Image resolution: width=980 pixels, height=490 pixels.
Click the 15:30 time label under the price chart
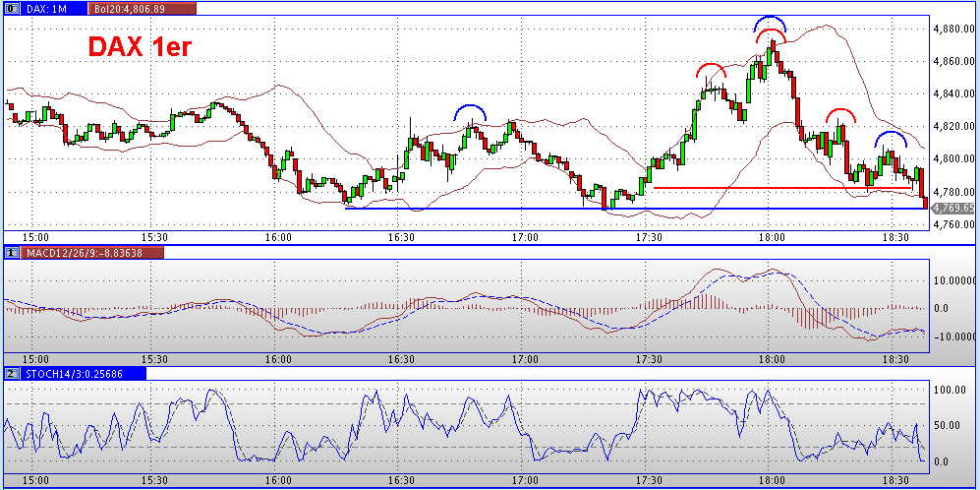(154, 237)
